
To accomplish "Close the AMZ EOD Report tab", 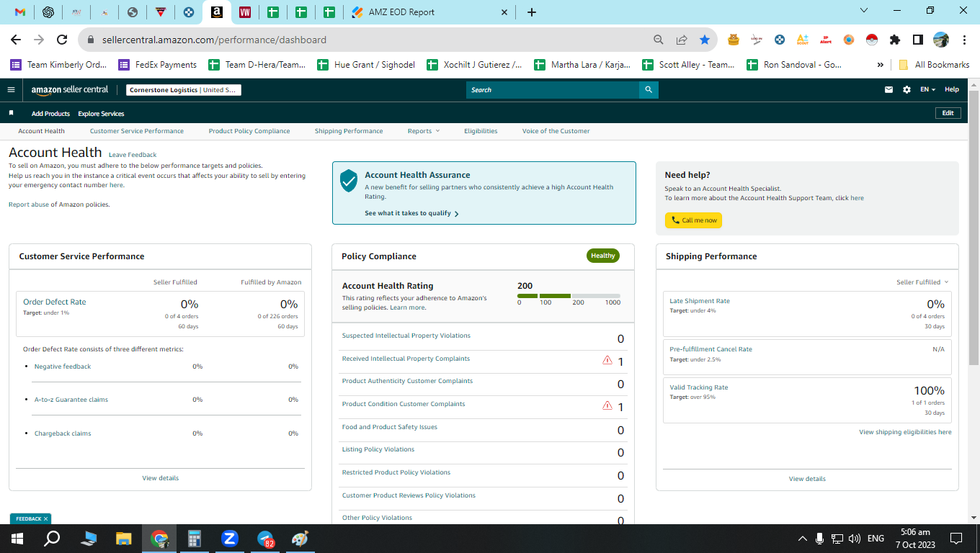I will click(x=504, y=12).
